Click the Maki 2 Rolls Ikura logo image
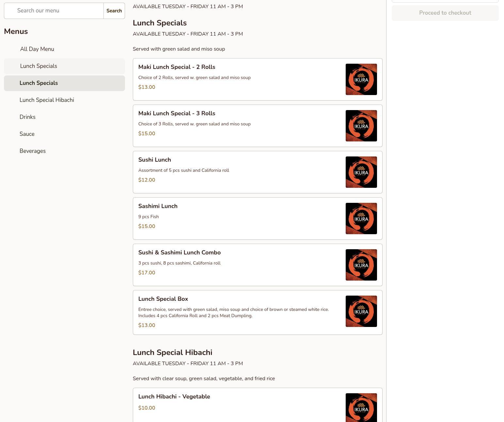Screen dimensions: 504x422 [x=361, y=79]
